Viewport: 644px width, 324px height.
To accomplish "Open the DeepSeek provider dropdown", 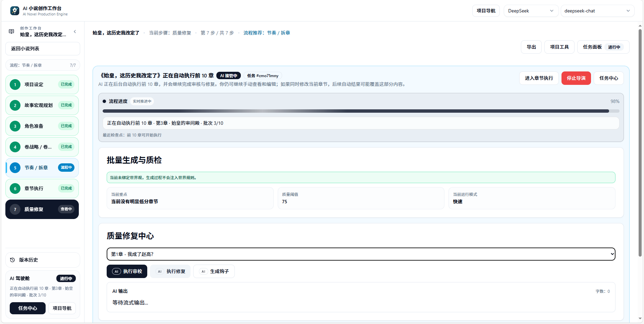I will point(531,11).
